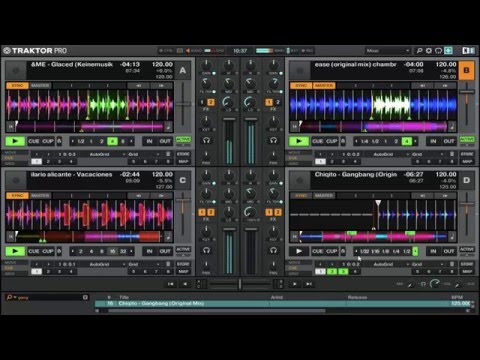
Task: Click headphone cue icon for channel D
Action: pyautogui.click(x=273, y=250)
